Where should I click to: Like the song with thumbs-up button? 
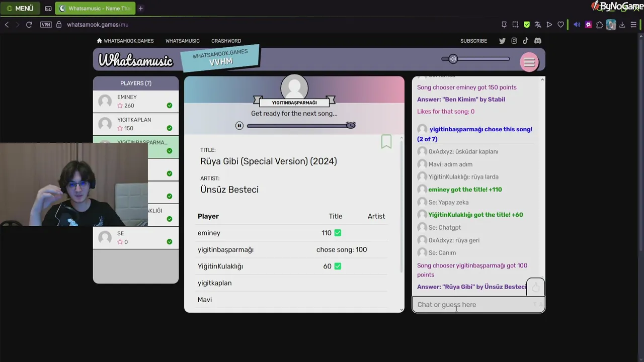[535, 288]
